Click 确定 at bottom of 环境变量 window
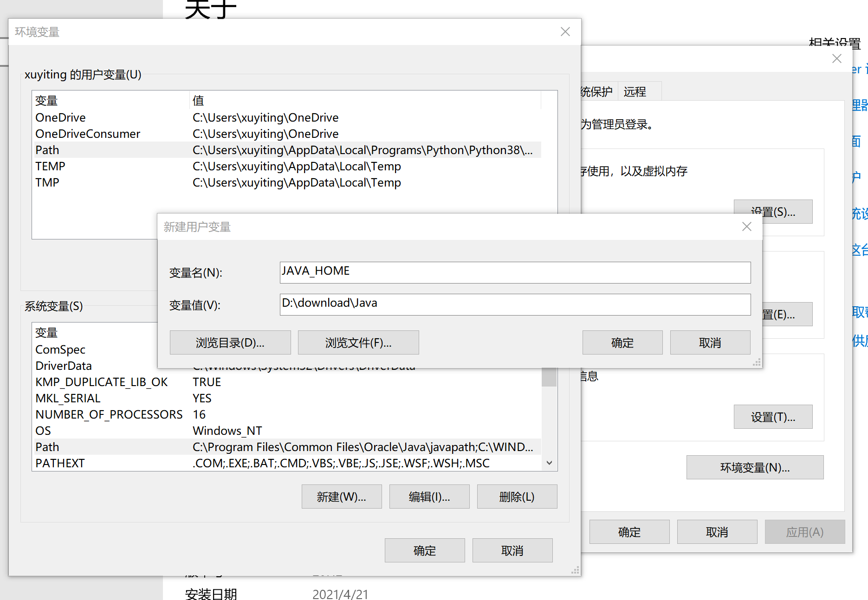 point(425,550)
